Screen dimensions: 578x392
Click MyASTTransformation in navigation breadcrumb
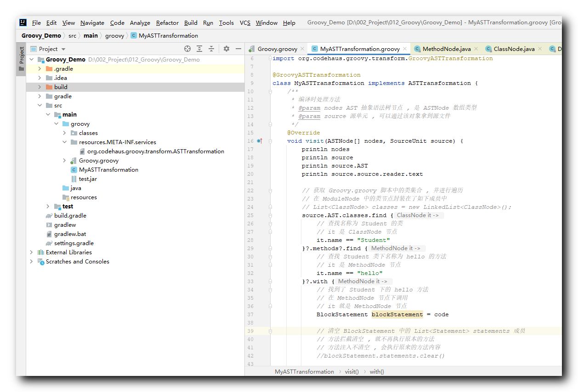click(x=164, y=35)
